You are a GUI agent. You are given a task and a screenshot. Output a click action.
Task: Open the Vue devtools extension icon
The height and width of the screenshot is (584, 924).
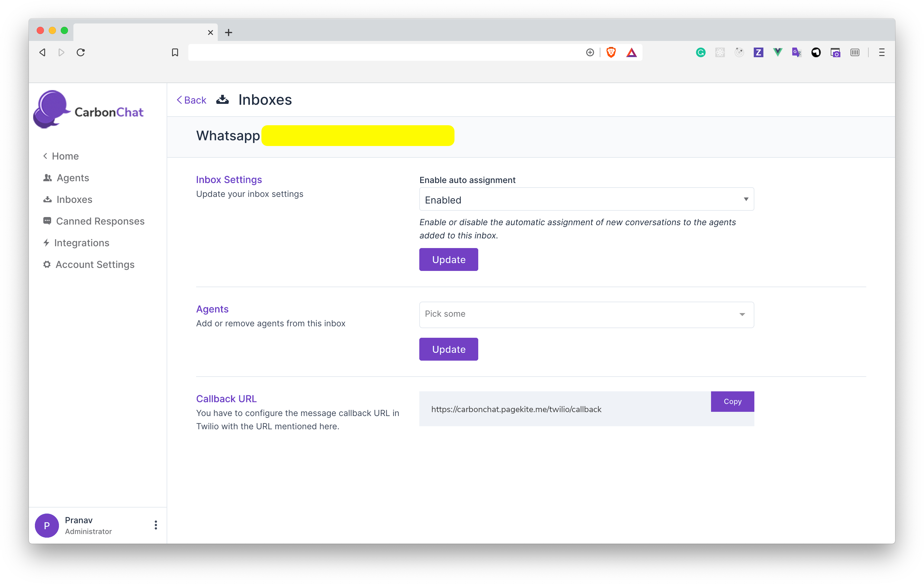click(x=778, y=52)
